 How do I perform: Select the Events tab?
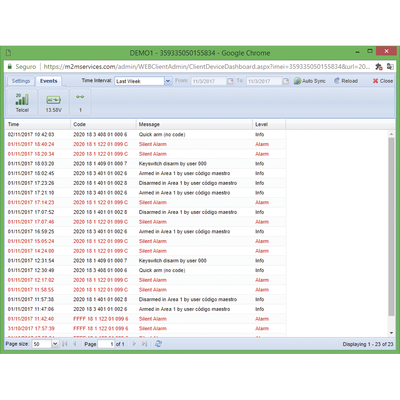tap(49, 81)
